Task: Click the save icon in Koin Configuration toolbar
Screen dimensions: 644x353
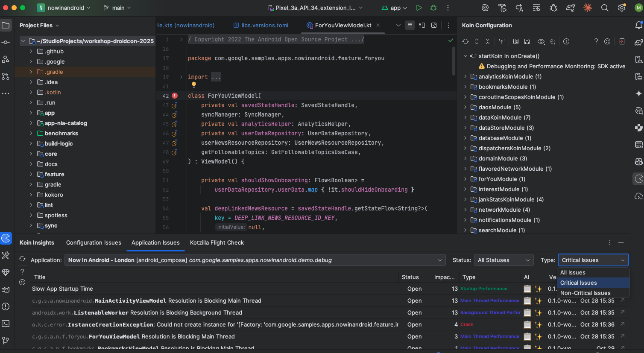Action: tap(527, 41)
